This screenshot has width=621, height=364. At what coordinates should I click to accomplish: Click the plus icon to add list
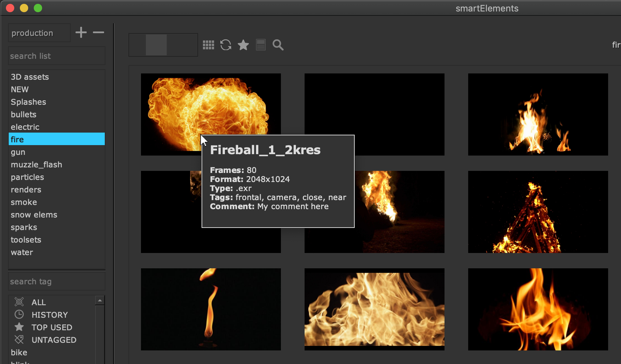click(x=81, y=33)
